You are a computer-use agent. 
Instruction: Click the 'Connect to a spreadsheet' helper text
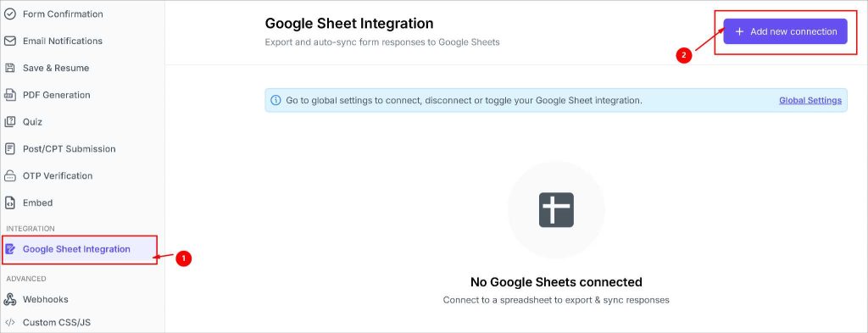pos(556,300)
